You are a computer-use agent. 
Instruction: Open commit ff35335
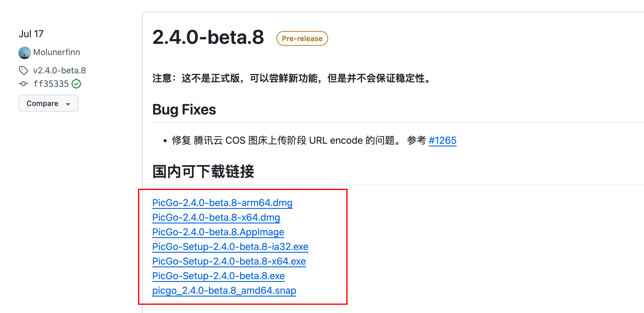click(51, 83)
